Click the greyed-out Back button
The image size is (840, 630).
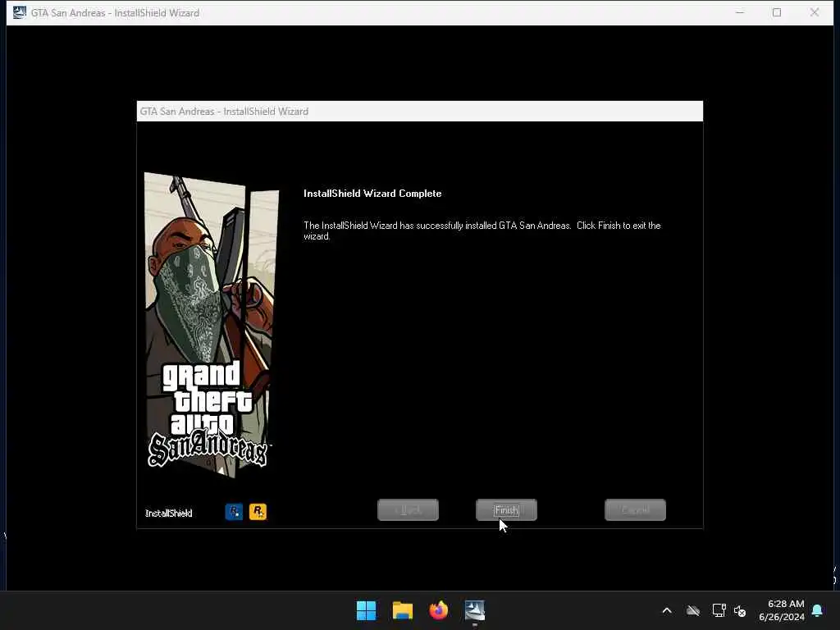409,510
